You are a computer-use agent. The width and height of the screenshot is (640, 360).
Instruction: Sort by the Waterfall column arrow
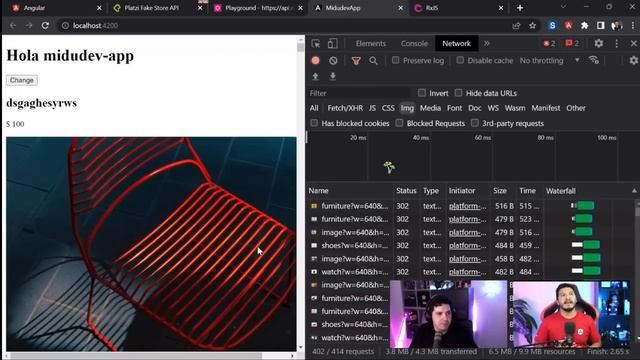634,191
